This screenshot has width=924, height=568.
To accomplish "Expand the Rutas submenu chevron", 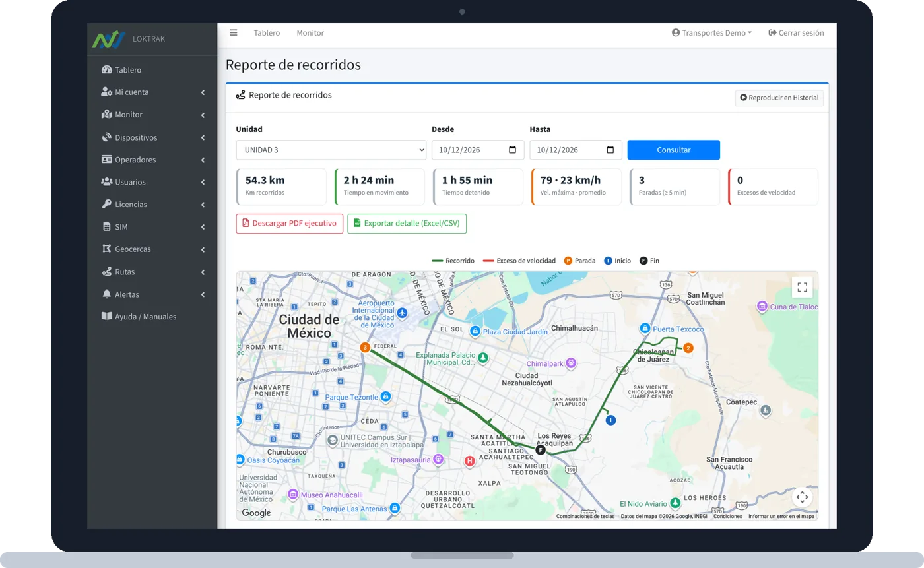I will click(203, 272).
